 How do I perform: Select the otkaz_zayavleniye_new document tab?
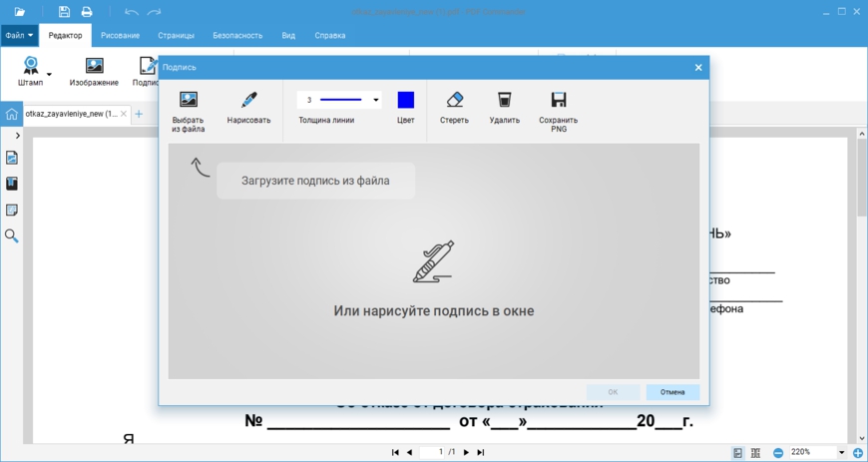[x=72, y=114]
